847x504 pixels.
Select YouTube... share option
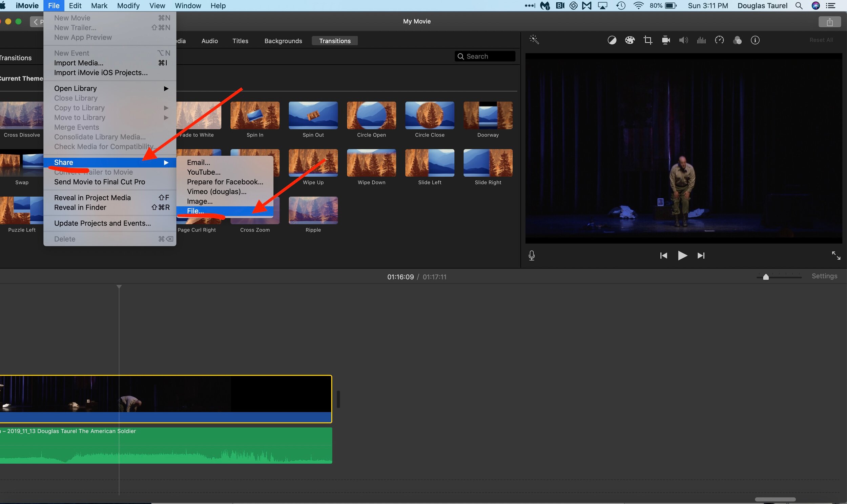point(225,172)
